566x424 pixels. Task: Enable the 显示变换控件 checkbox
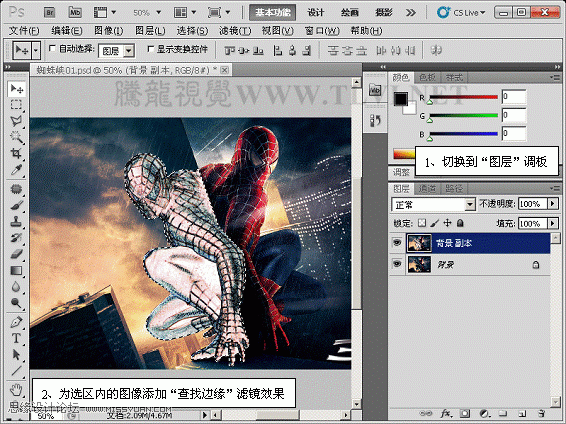(151, 48)
